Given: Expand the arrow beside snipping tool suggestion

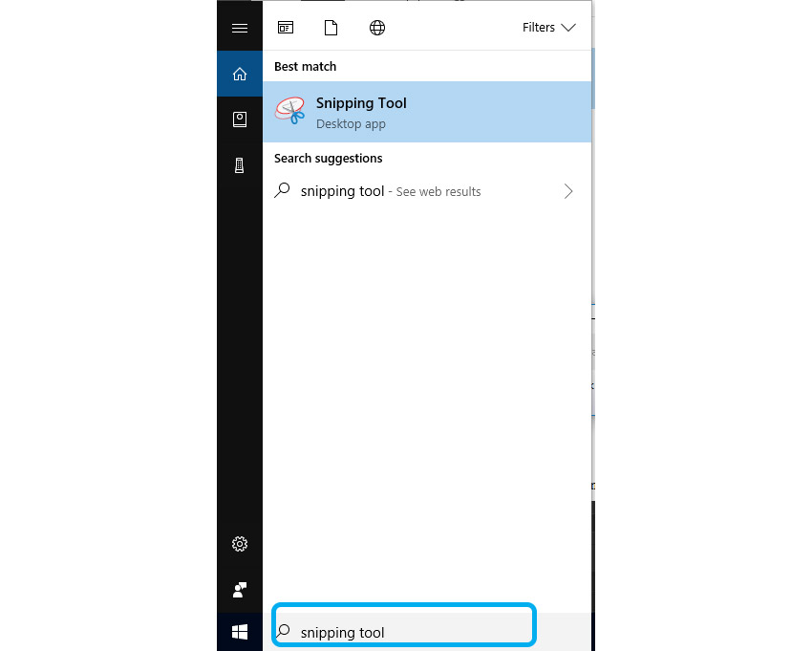Looking at the screenshot, I should 568,191.
